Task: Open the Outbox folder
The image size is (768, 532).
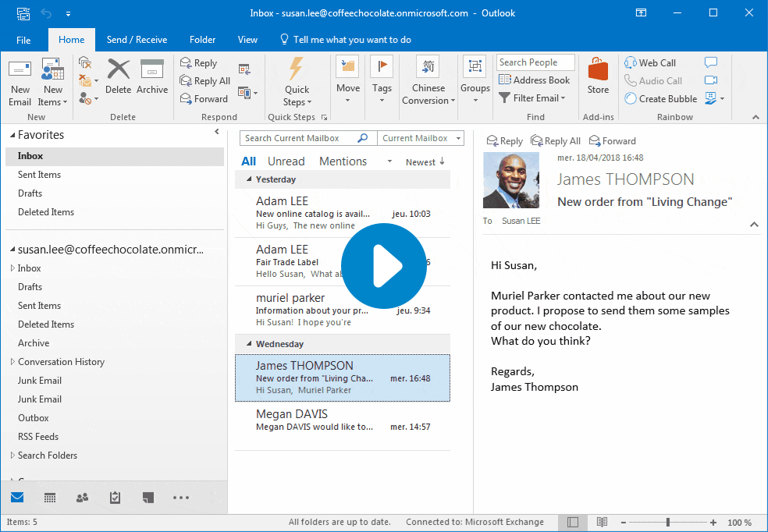Action: 115,418
